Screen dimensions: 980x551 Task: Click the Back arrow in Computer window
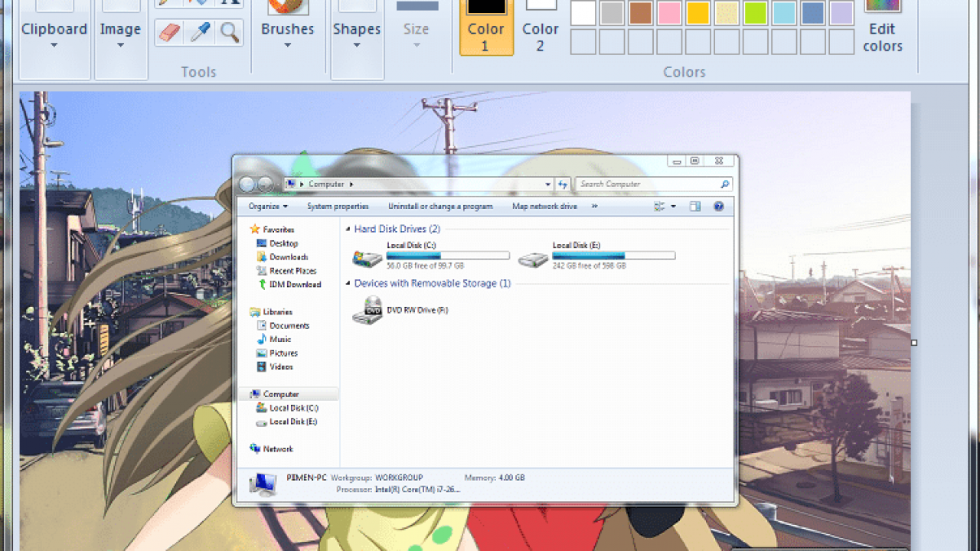[247, 184]
